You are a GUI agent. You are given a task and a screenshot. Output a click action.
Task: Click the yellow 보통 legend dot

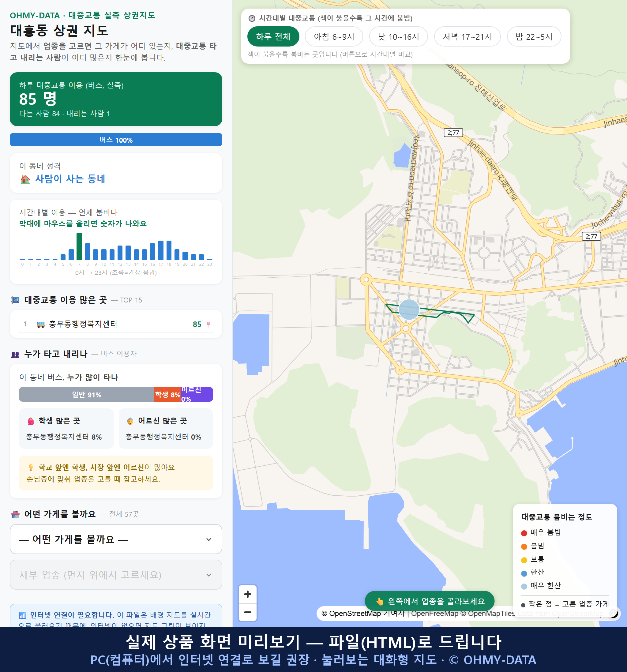[524, 560]
